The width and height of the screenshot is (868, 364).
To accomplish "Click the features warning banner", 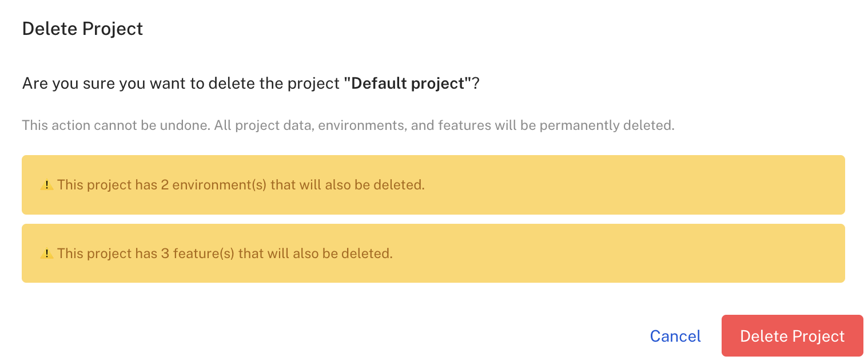I will [433, 253].
